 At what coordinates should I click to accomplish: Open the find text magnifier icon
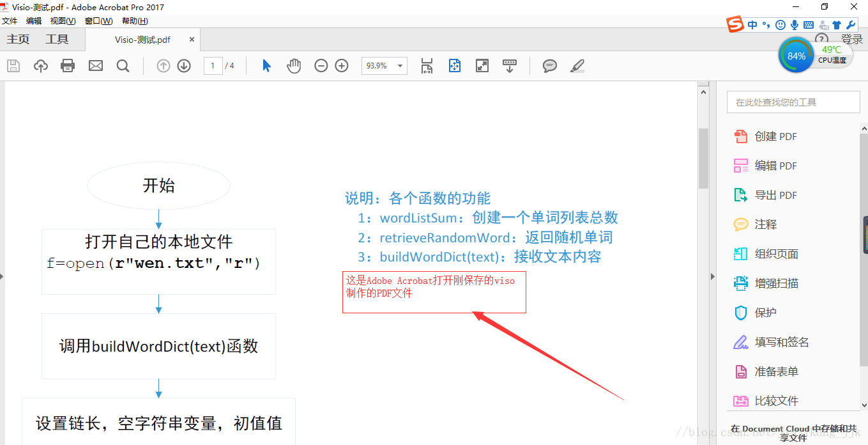[123, 66]
